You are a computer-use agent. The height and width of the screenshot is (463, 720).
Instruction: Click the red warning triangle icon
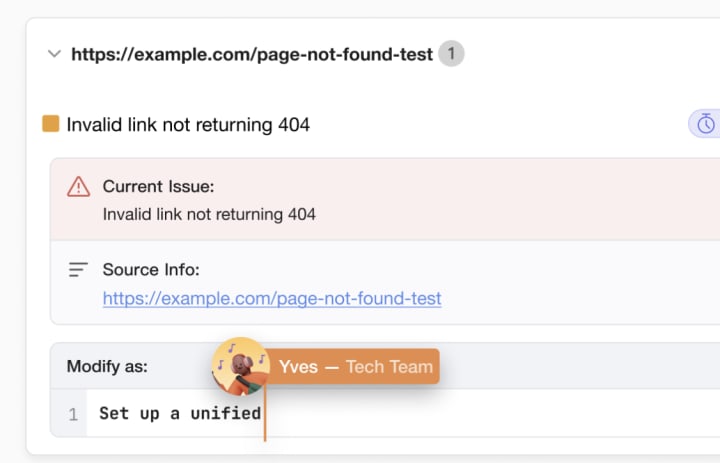(78, 187)
